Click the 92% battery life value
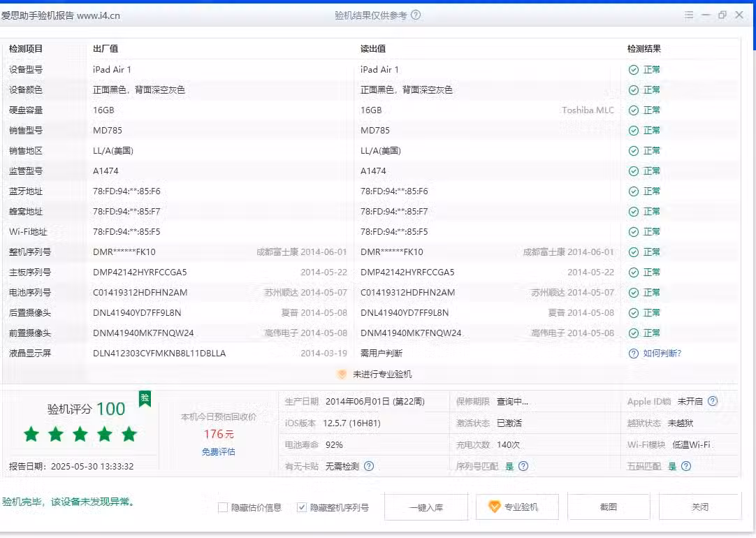 [334, 444]
